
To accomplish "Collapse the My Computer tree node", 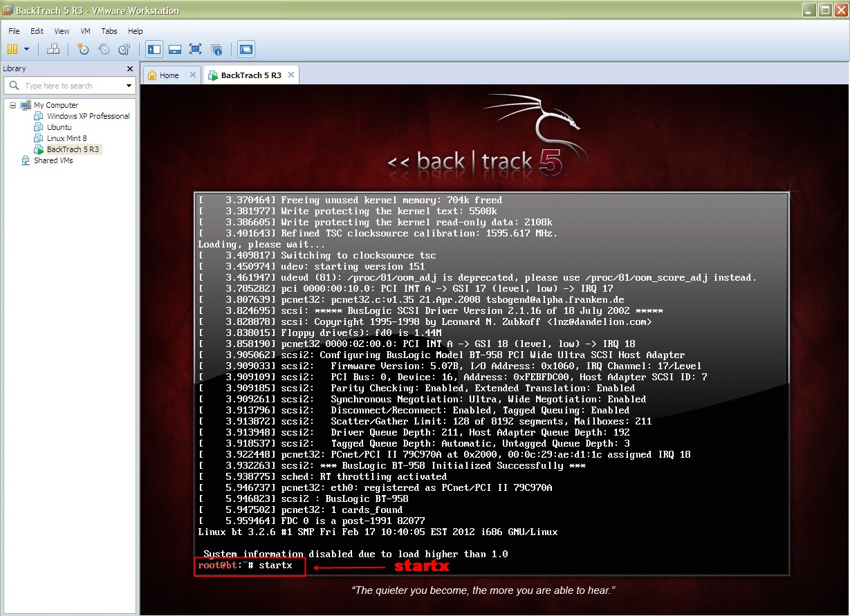I will tap(12, 105).
